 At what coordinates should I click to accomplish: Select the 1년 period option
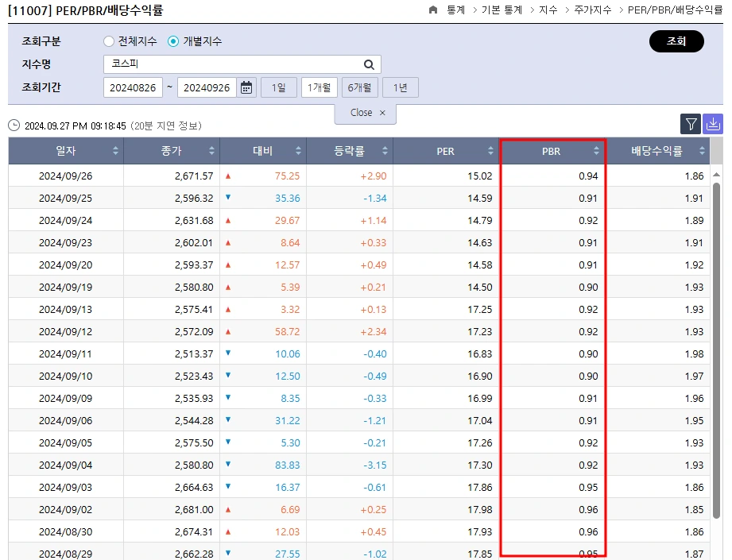[401, 89]
